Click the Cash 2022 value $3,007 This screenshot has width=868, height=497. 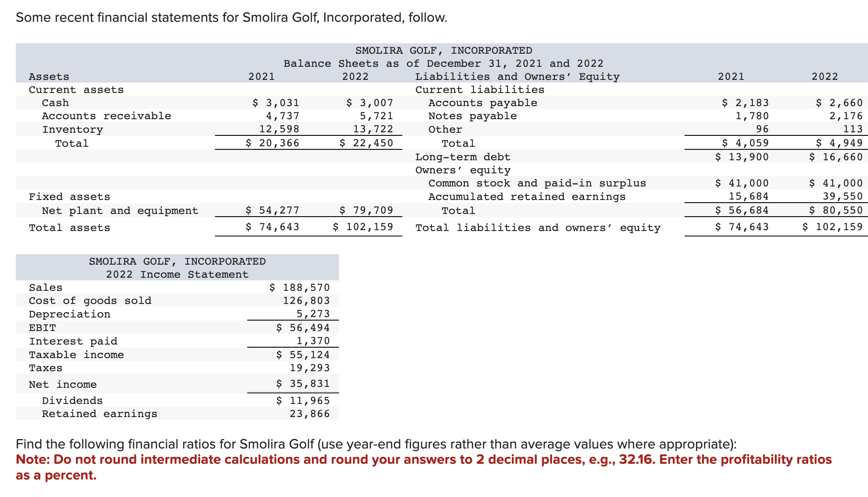pyautogui.click(x=370, y=103)
